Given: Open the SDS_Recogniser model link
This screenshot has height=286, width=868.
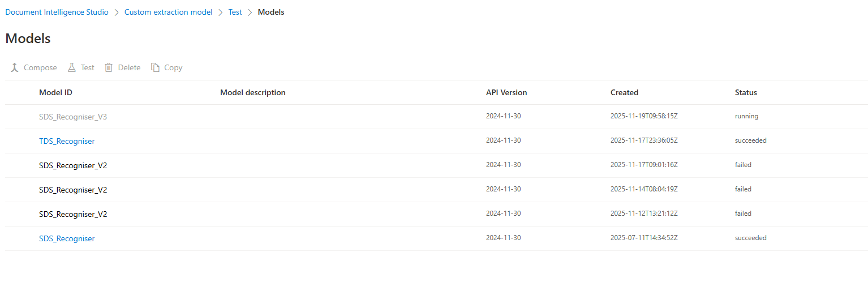Looking at the screenshot, I should 67,238.
